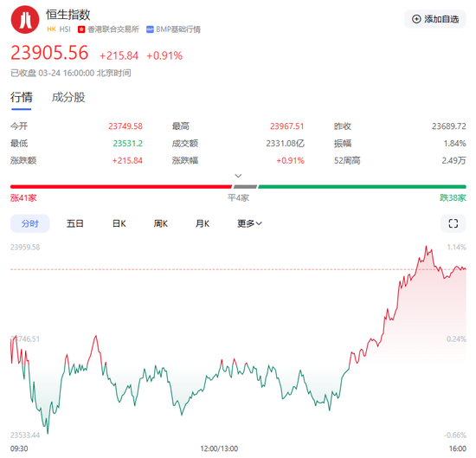476x458 pixels.
Task: Click the 涨跌幅 row value +0.91%
Action: [x=290, y=160]
